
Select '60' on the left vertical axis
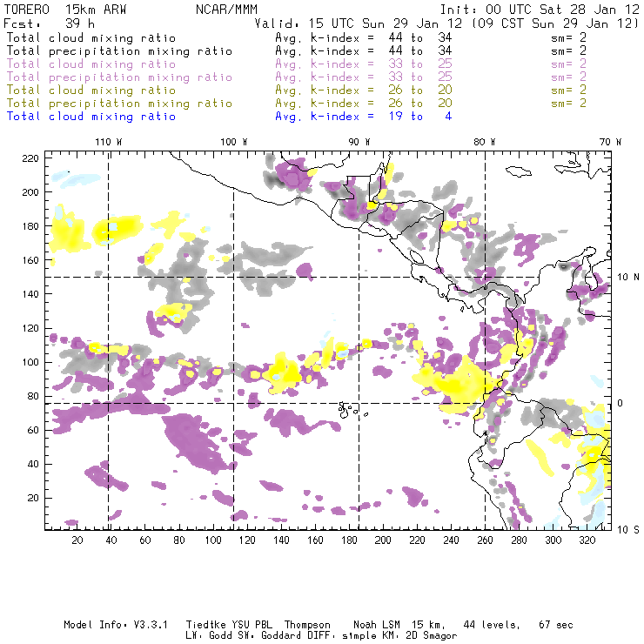pyautogui.click(x=33, y=430)
